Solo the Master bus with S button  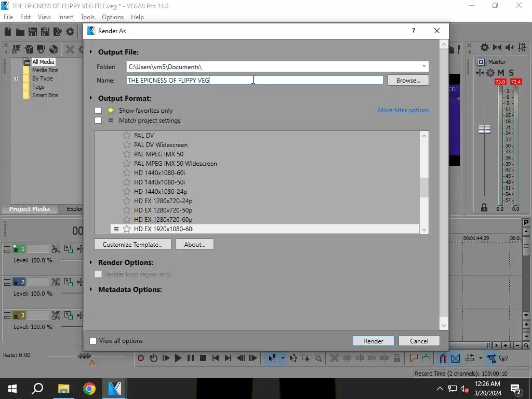pos(511,73)
